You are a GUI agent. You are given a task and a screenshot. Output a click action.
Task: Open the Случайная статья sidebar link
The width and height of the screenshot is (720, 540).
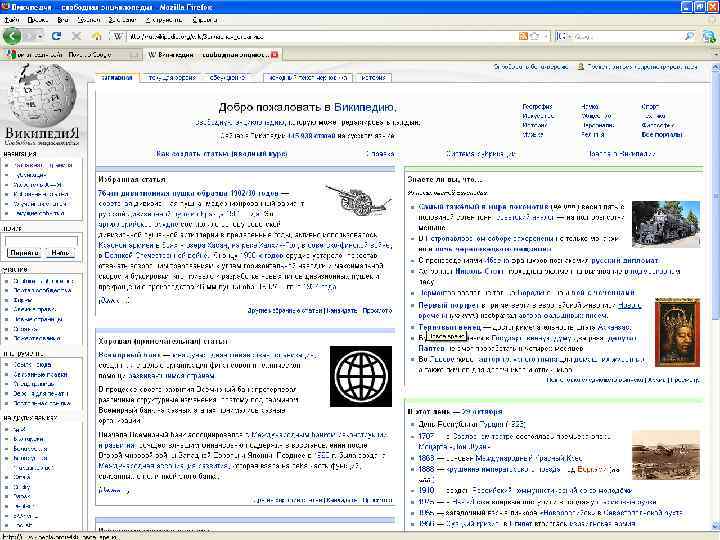tap(40, 203)
